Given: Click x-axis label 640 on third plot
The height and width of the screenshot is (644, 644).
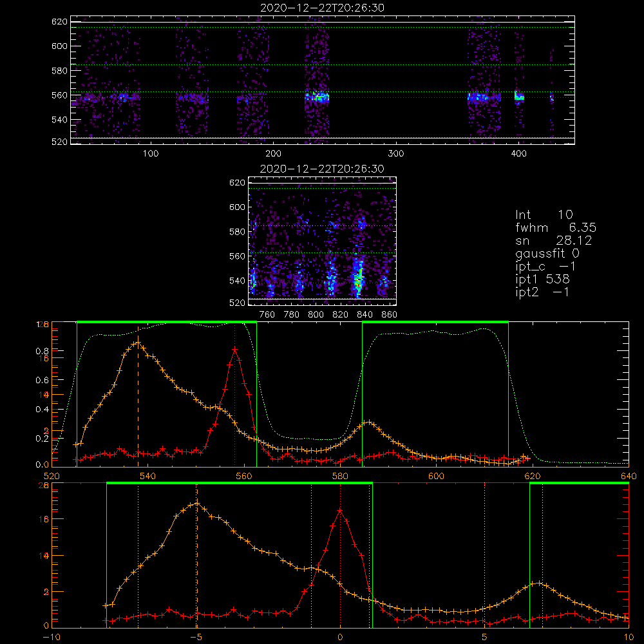Looking at the screenshot, I should pos(629,476).
